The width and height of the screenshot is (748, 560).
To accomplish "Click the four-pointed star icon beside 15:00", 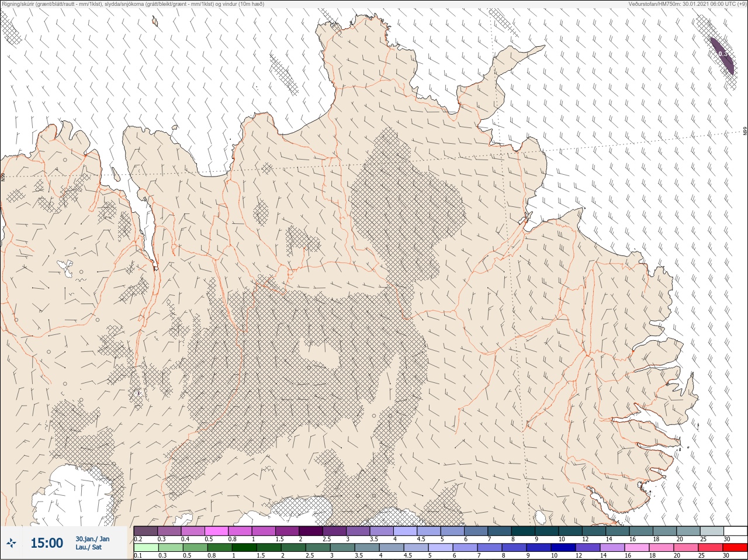I will (11, 542).
